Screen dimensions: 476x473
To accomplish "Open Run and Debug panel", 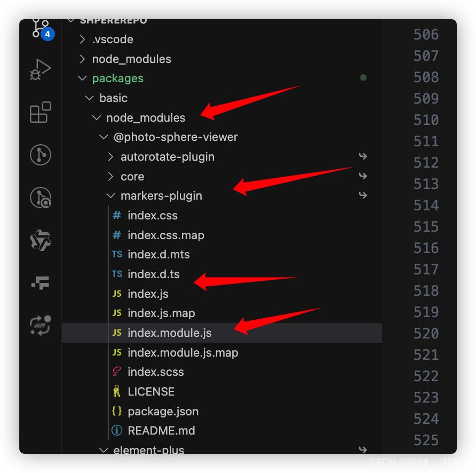I will (x=41, y=69).
